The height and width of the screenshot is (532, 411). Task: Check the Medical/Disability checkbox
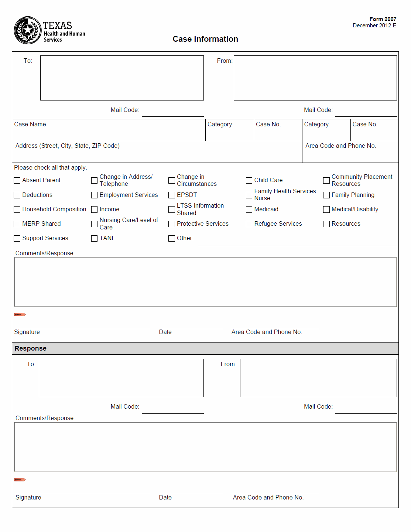pyautogui.click(x=326, y=209)
